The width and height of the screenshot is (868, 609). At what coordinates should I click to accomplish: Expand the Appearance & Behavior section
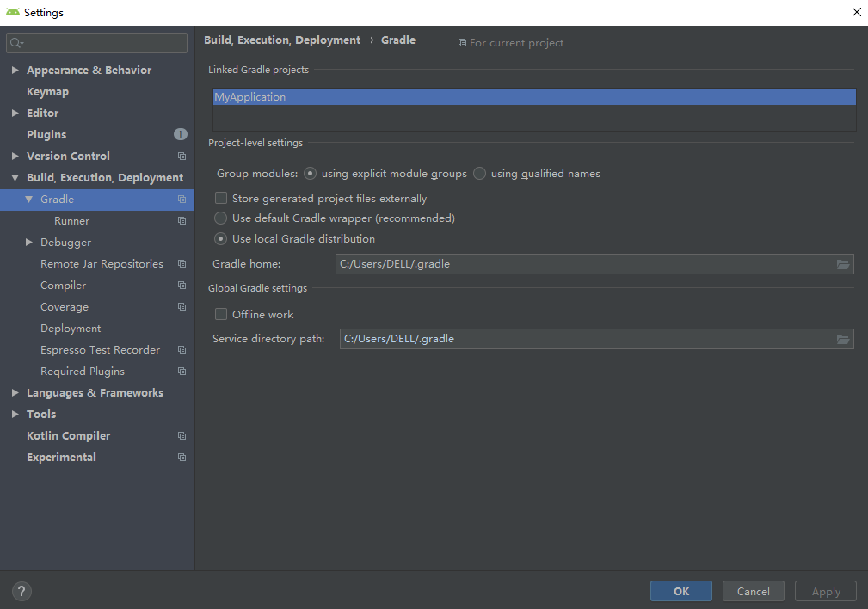tap(15, 70)
